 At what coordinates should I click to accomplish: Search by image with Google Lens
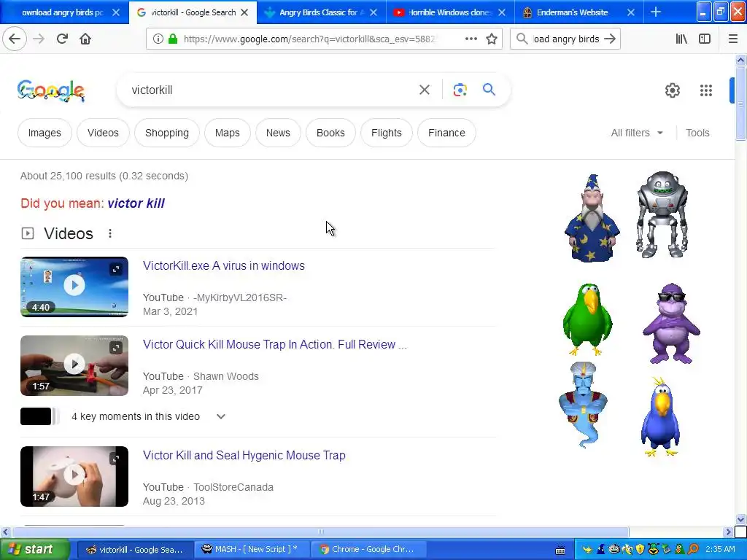tap(460, 90)
